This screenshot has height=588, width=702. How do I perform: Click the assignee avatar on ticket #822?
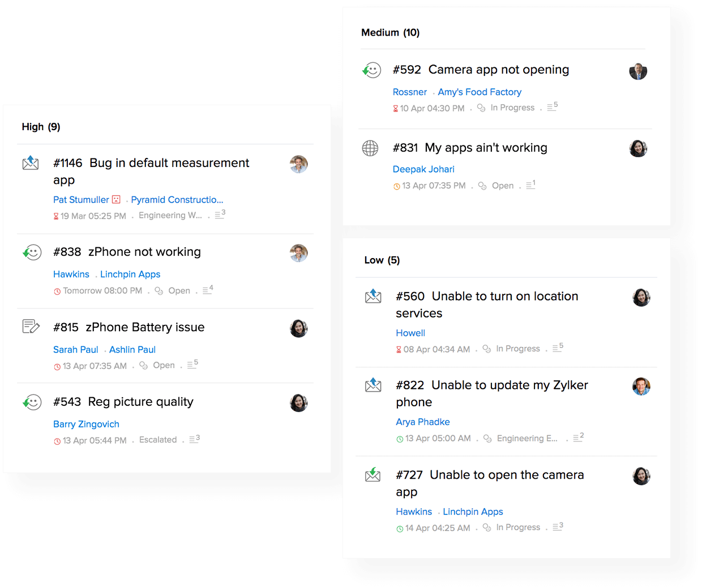tap(641, 387)
